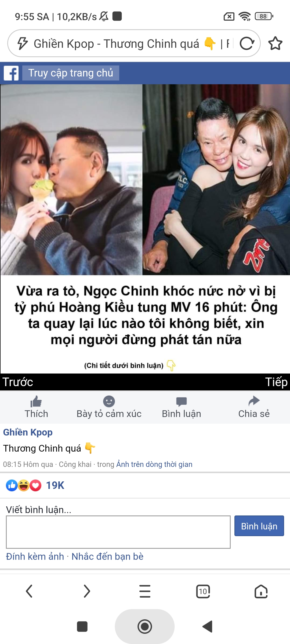Bookmark page with the star icon
The width and height of the screenshot is (290, 644).
[275, 43]
